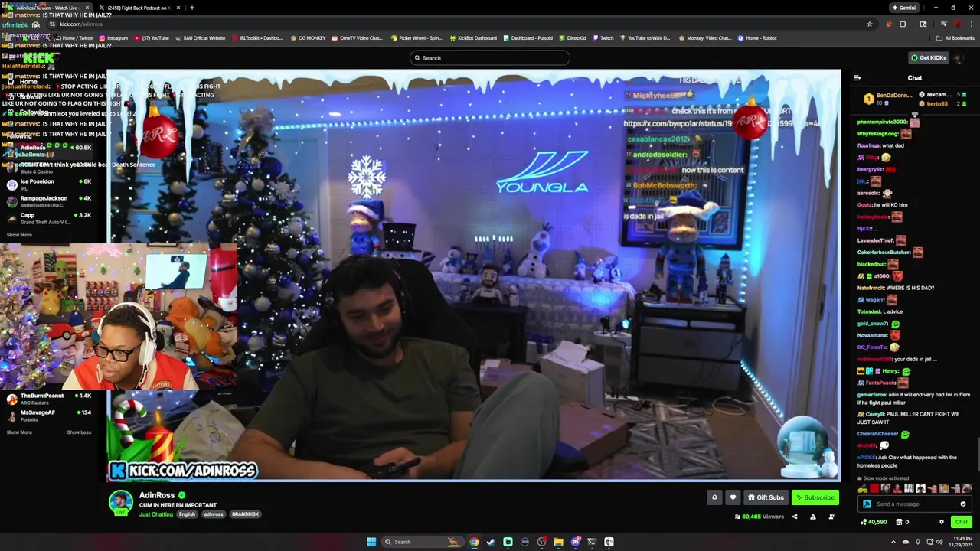
Task: Click the microphone tray icon
Action: coord(917,542)
